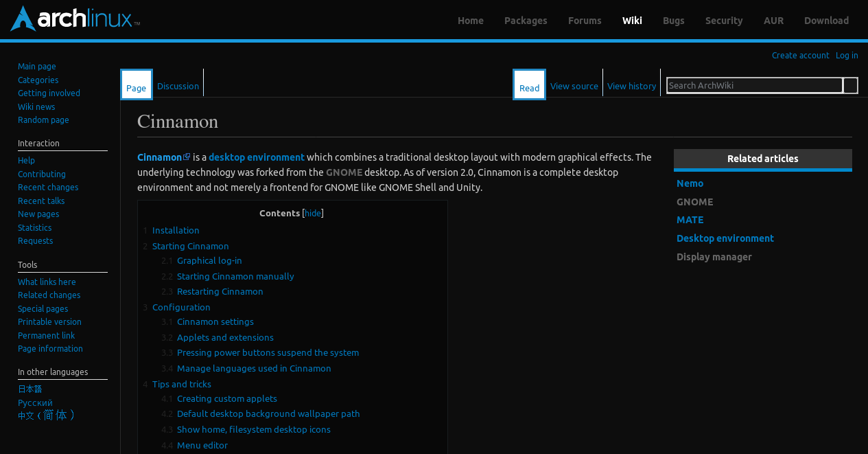Viewport: 868px width, 454px height.
Task: Open Contributing link
Action: point(42,174)
